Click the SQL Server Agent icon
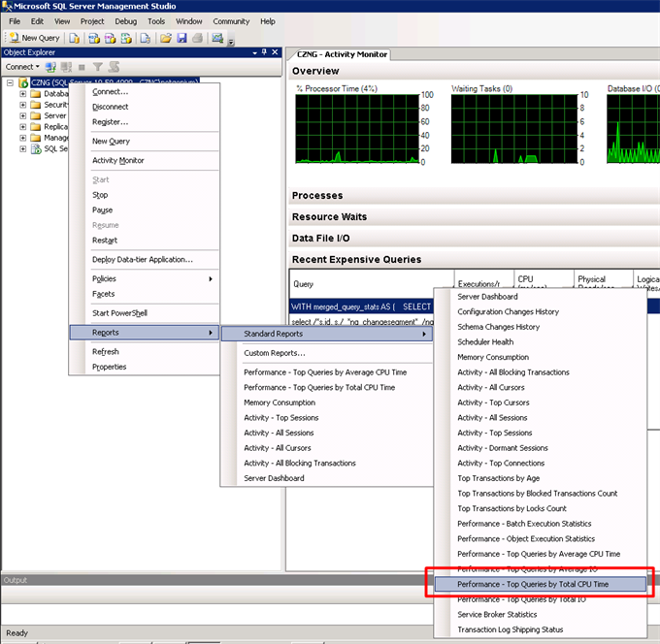Screen dimensions: 660x644 coord(36,148)
